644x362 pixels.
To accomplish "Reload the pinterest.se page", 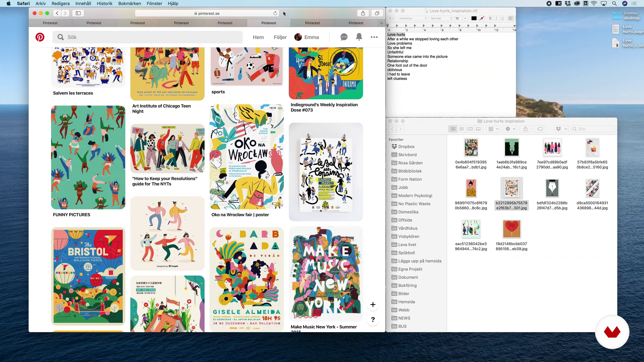I will [x=275, y=13].
